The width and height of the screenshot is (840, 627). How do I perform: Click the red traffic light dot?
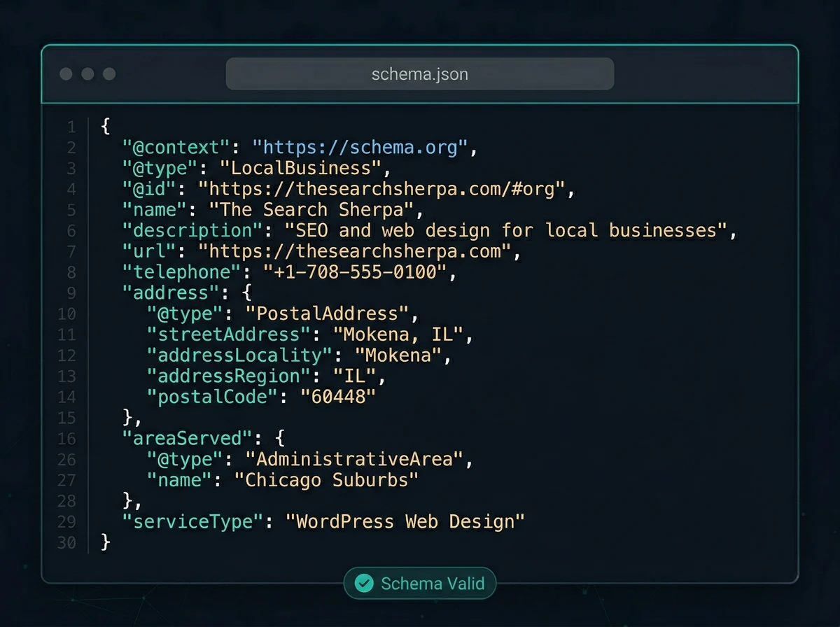pos(66,73)
